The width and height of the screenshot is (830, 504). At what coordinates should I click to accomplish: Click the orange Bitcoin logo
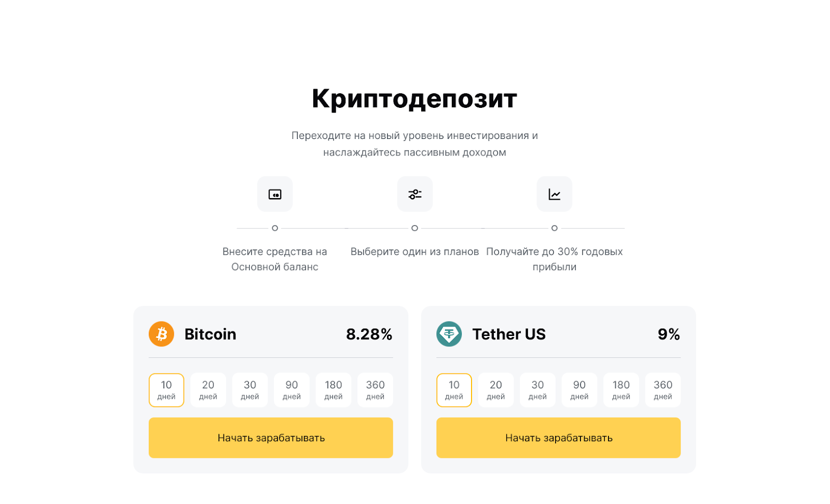click(x=161, y=334)
